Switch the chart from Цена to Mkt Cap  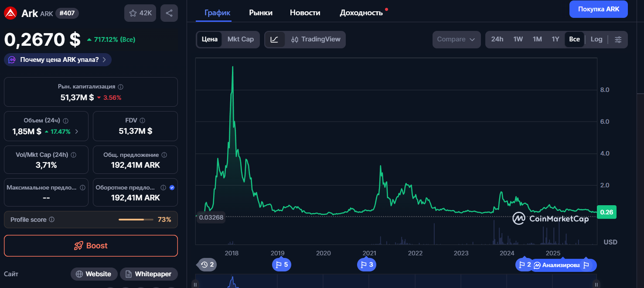pyautogui.click(x=241, y=39)
